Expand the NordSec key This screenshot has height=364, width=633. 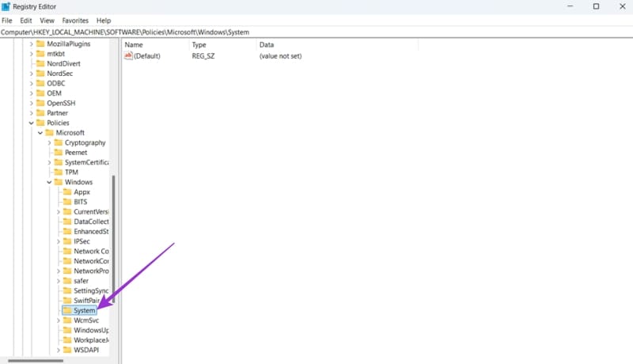(31, 74)
